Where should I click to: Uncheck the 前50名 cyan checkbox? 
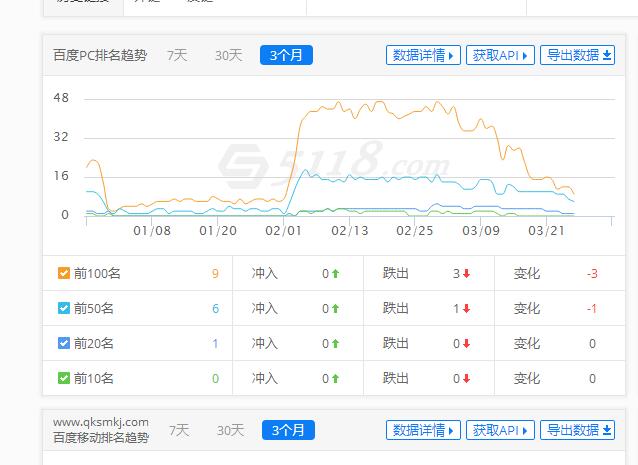point(64,308)
